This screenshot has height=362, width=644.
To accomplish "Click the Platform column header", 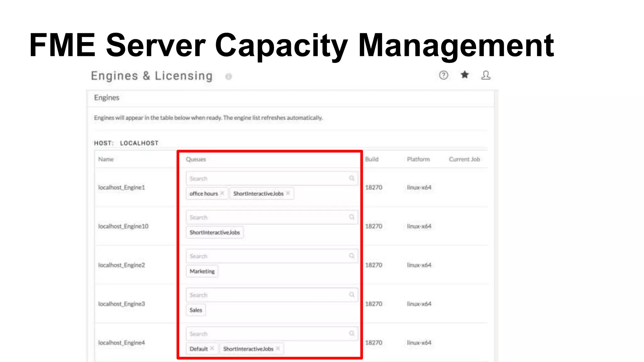I will [418, 159].
